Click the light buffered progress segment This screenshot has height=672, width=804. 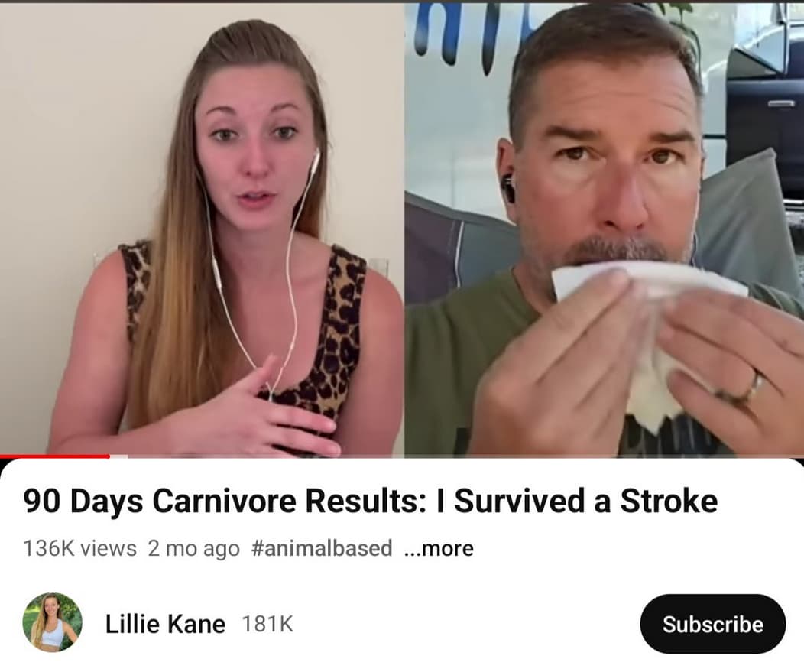tap(119, 456)
